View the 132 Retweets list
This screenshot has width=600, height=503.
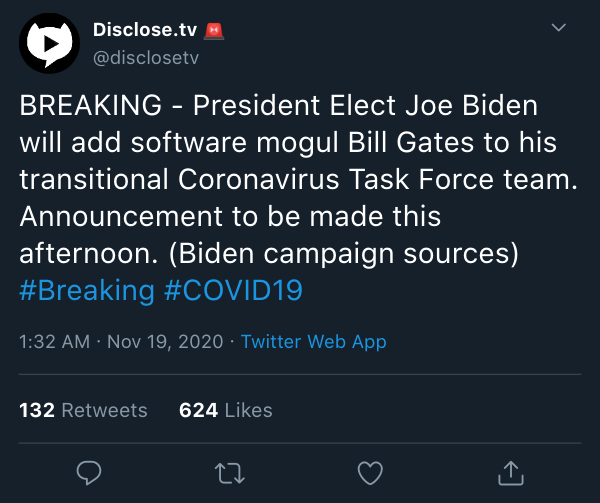[83, 410]
